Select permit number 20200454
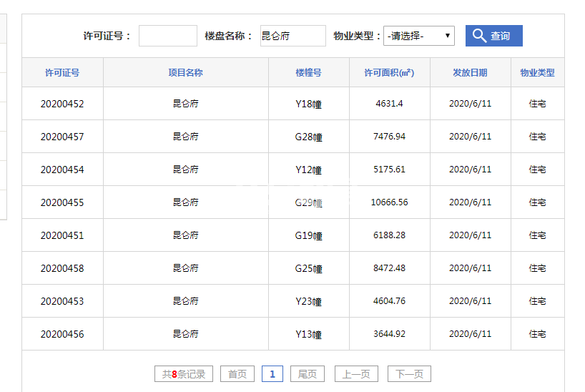This screenshot has height=392, width=585. (62, 170)
